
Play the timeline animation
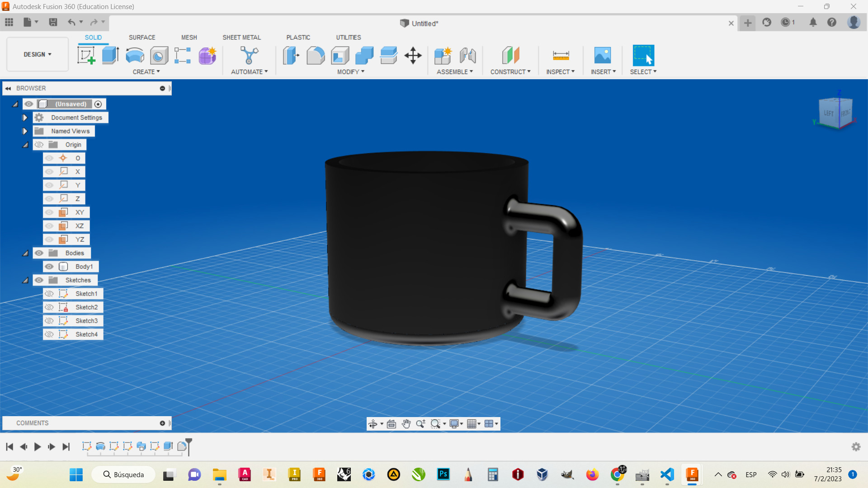[x=38, y=447]
